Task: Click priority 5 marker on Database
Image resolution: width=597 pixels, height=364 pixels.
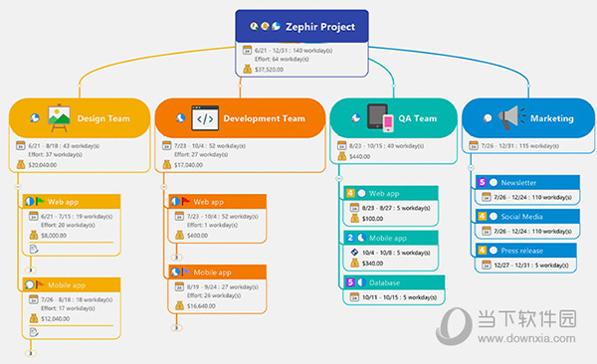Action: tap(350, 282)
